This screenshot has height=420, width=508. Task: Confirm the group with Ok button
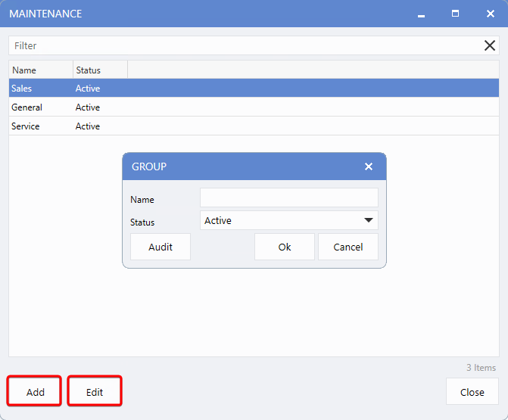(285, 247)
